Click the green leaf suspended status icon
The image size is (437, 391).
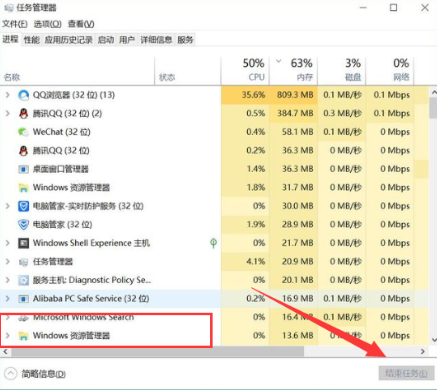click(214, 243)
